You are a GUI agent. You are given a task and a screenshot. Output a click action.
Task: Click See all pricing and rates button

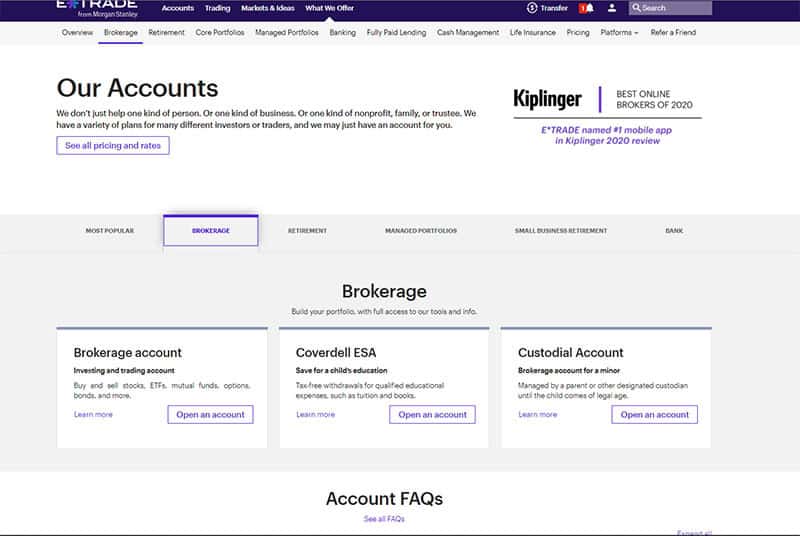[113, 146]
